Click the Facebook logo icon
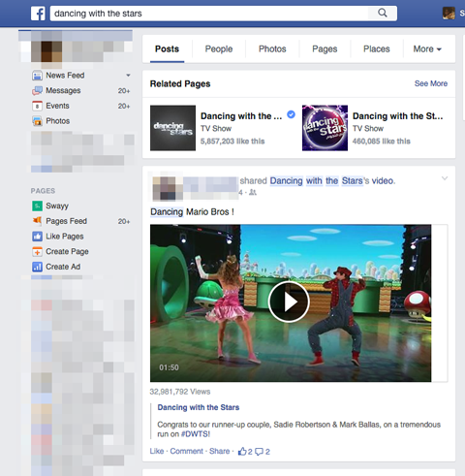 38,14
